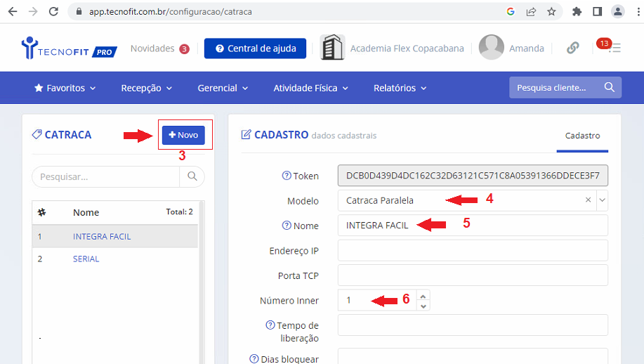The width and height of the screenshot is (644, 364).
Task: Open the Relatórios menu
Action: tap(400, 88)
